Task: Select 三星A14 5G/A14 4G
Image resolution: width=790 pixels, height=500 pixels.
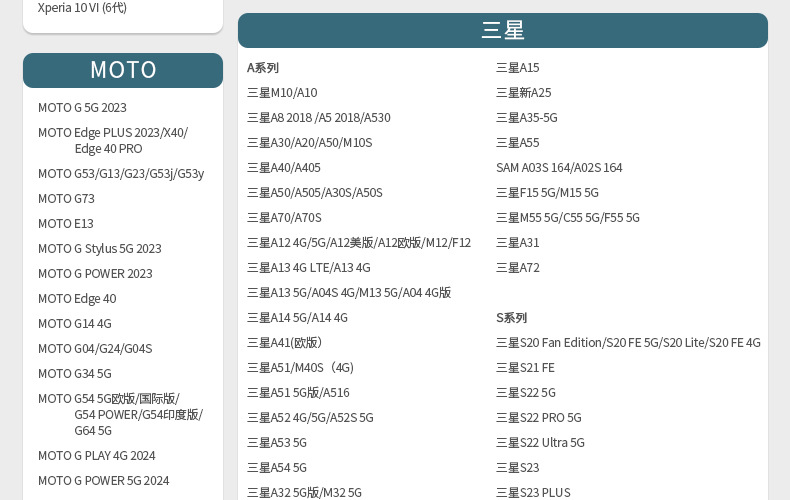Action: [x=297, y=318]
